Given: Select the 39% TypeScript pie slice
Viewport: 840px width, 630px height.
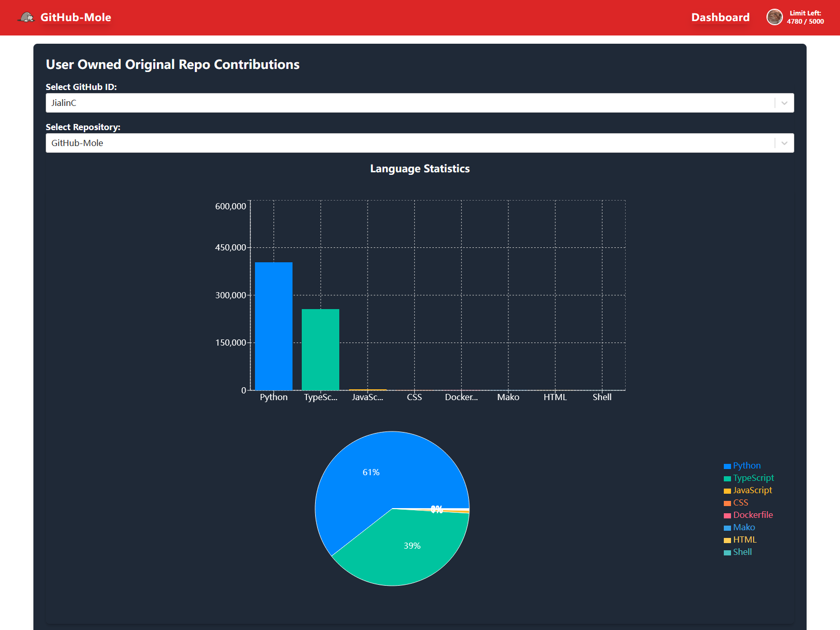Looking at the screenshot, I should [412, 546].
